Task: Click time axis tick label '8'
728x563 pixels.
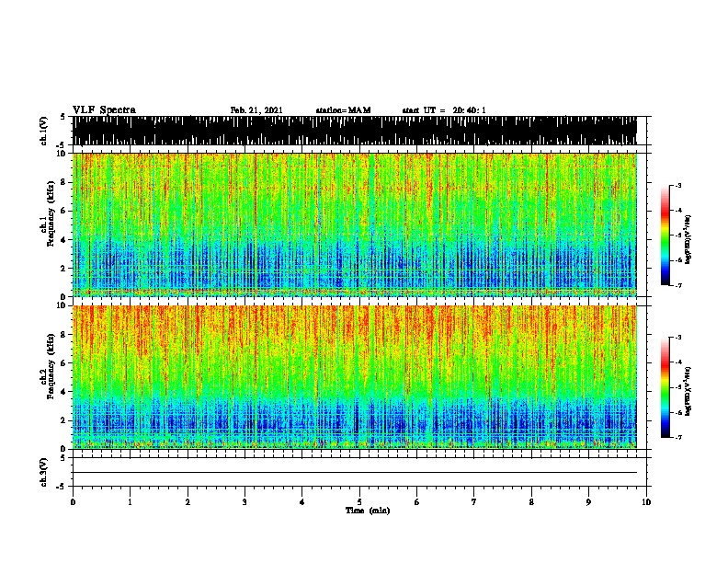Action: [531, 502]
